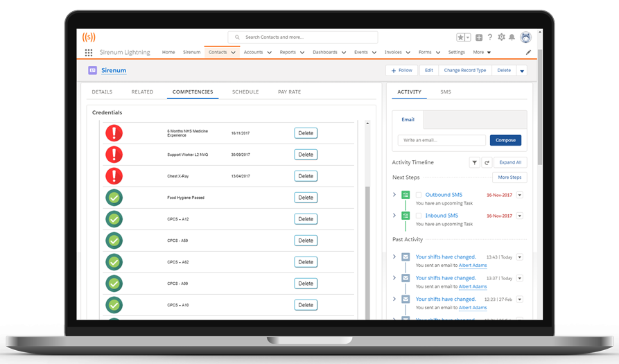Delete the Chest X-Ray credential
Screen dimensions: 619x364
[306, 176]
